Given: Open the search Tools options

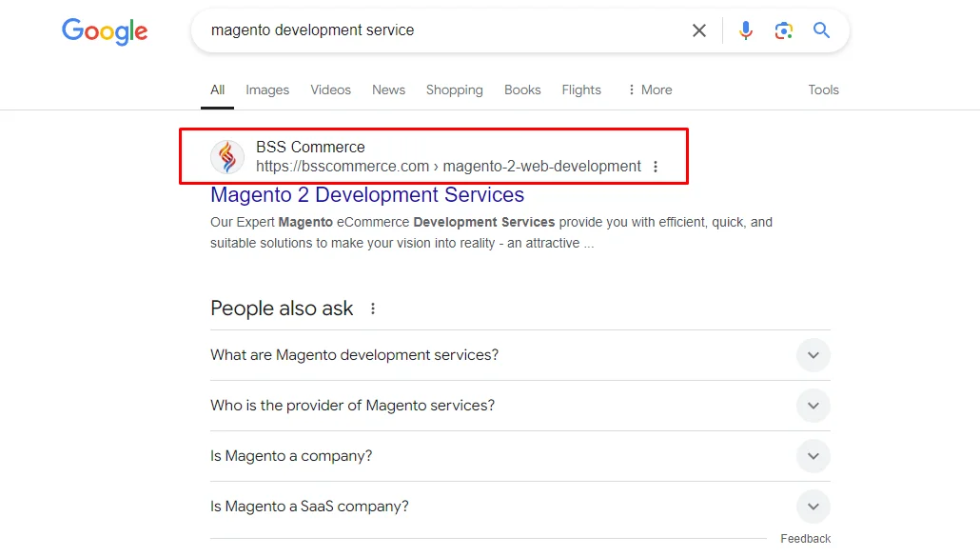Looking at the screenshot, I should point(823,90).
